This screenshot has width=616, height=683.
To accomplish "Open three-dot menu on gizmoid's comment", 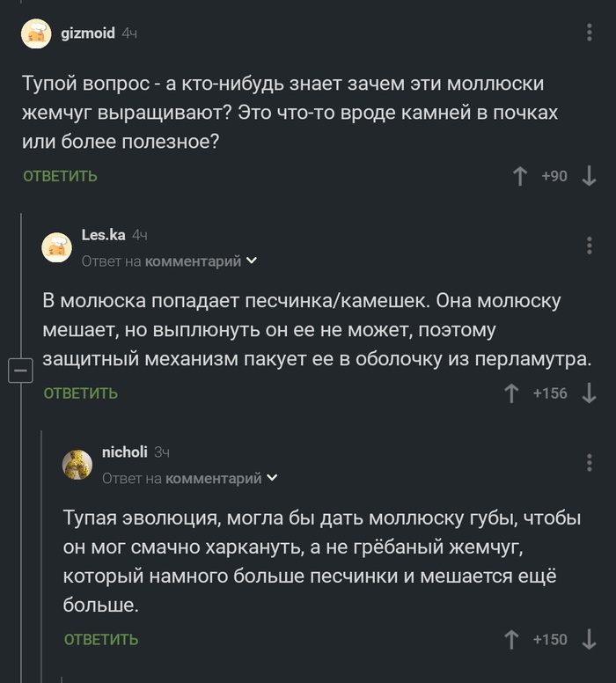I will [589, 33].
